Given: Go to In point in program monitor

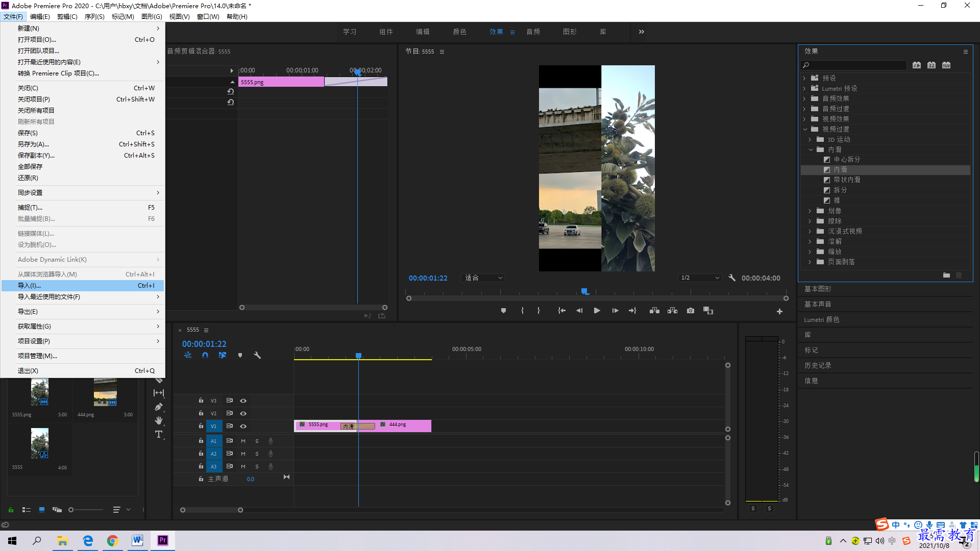Looking at the screenshot, I should pyautogui.click(x=561, y=311).
